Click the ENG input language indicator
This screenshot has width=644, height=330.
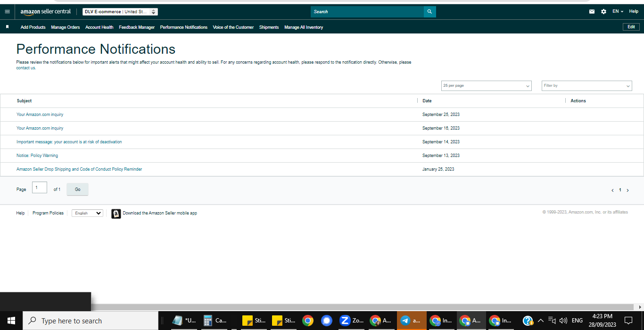577,321
